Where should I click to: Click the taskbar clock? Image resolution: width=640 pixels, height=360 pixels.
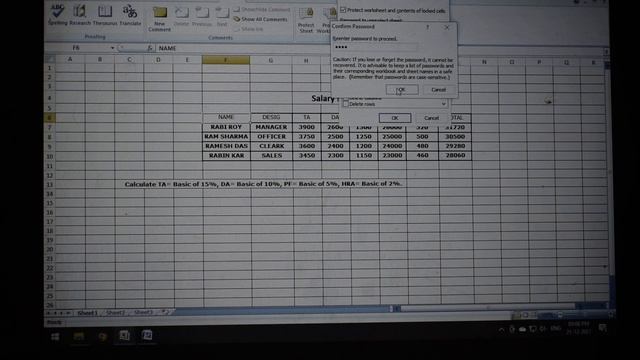click(x=578, y=327)
